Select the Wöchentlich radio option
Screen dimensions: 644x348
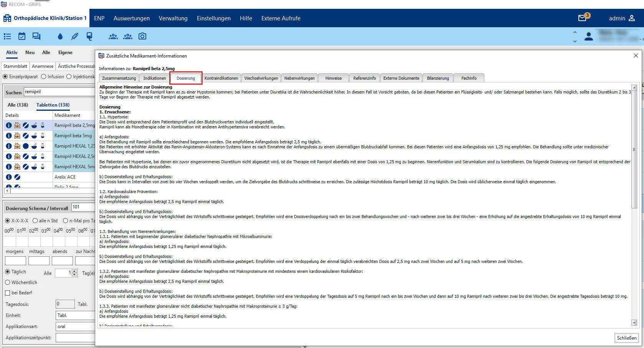8,282
